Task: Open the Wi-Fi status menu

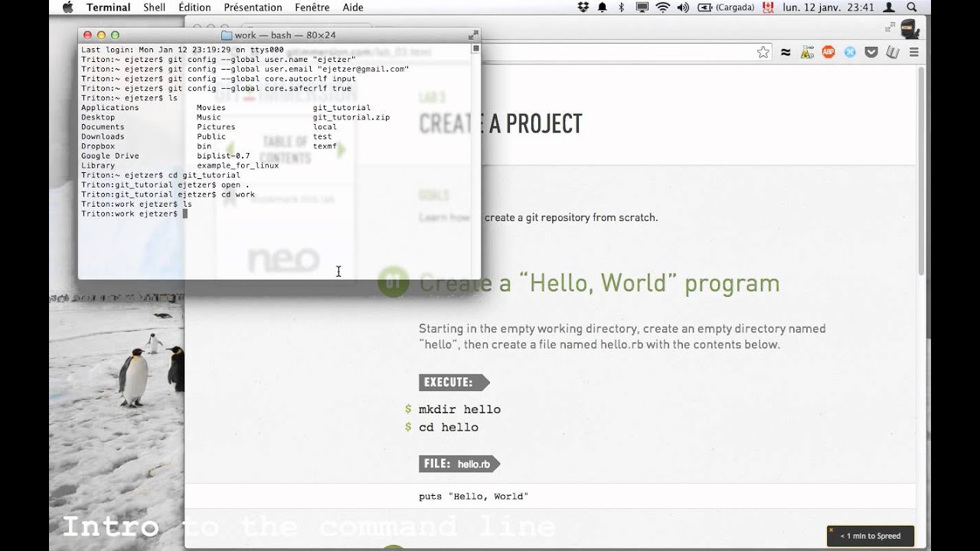Action: [x=663, y=8]
